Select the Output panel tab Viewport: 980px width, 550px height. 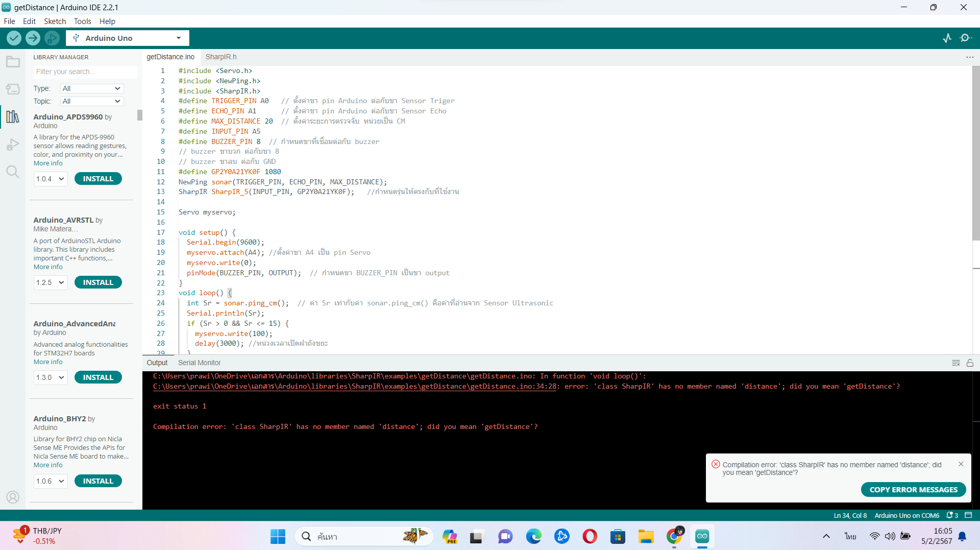click(157, 363)
